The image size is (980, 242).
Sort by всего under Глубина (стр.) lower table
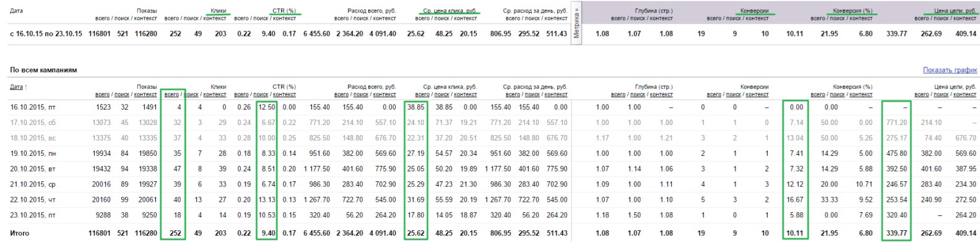tap(618, 95)
